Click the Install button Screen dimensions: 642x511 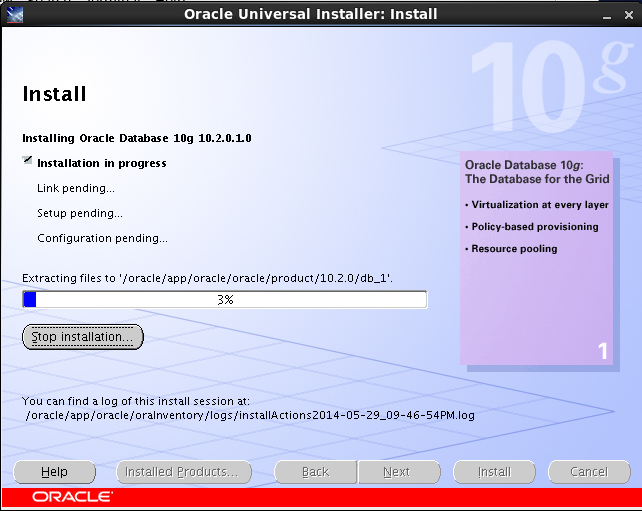coord(494,472)
